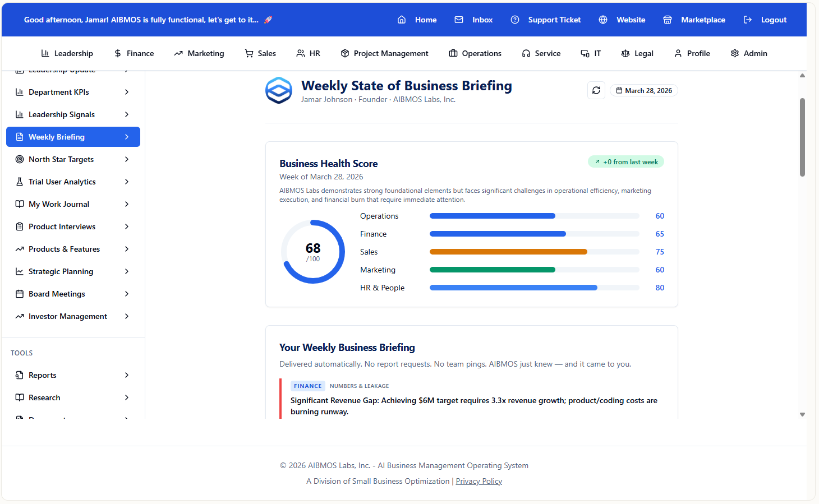This screenshot has height=504, width=819.
Task: Click the Finance score value 65
Action: point(660,234)
